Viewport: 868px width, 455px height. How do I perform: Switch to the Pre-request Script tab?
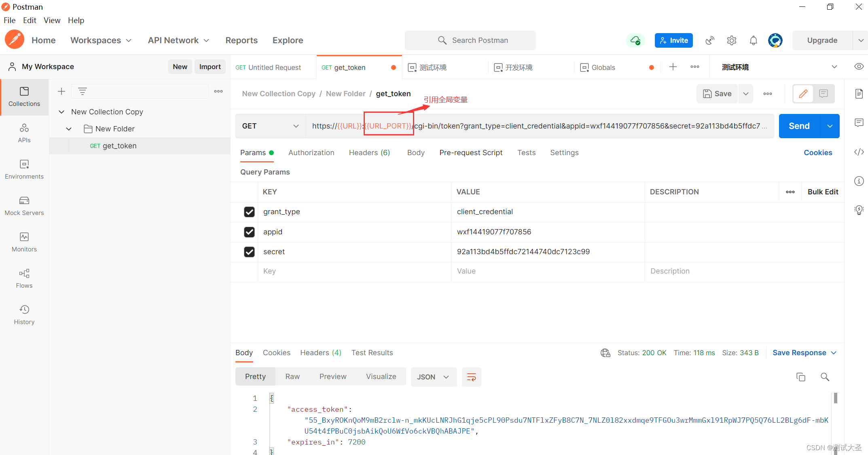pyautogui.click(x=471, y=153)
